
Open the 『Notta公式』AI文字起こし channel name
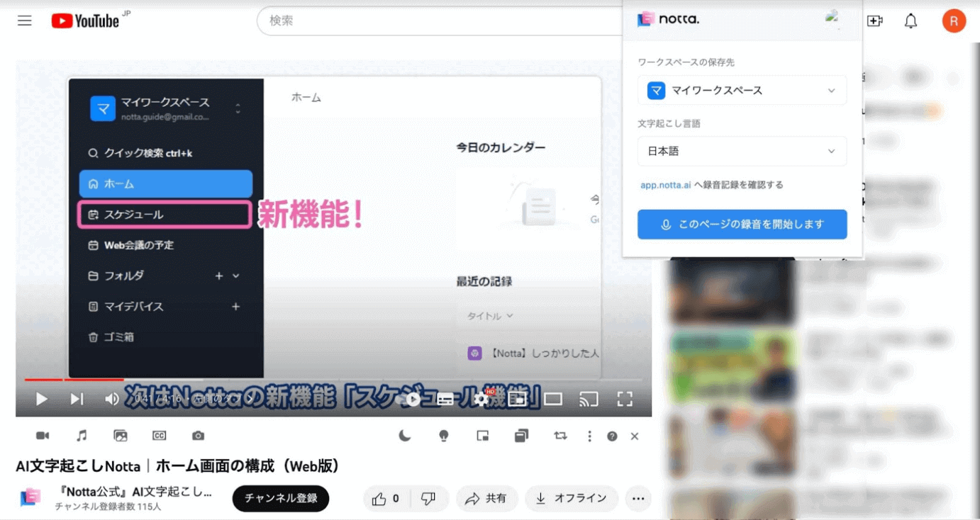coord(136,492)
